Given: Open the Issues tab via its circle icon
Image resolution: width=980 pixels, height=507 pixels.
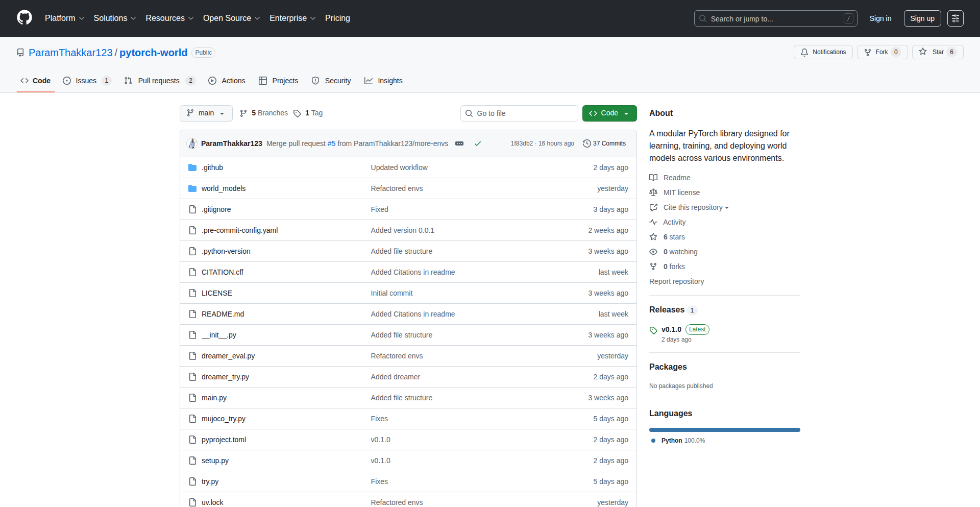Looking at the screenshot, I should click(x=67, y=81).
